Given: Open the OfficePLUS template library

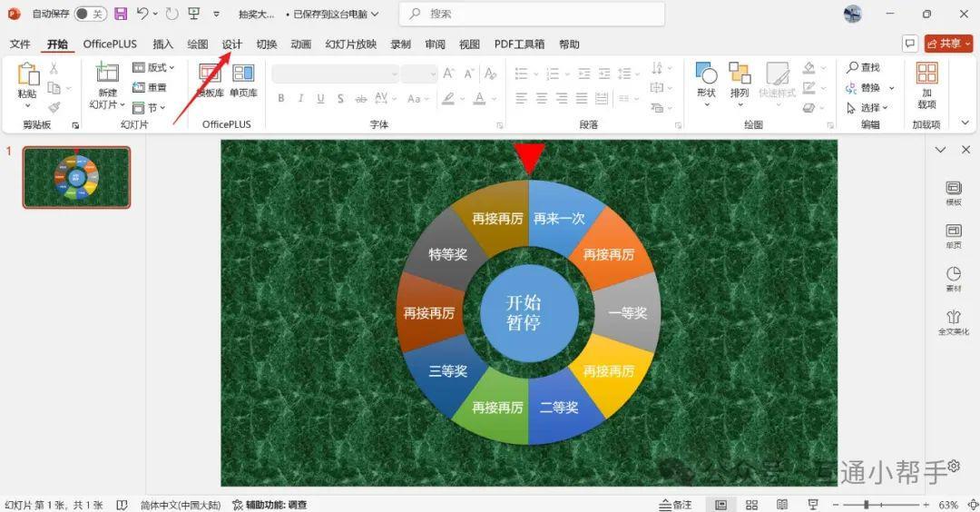Looking at the screenshot, I should click(x=210, y=80).
